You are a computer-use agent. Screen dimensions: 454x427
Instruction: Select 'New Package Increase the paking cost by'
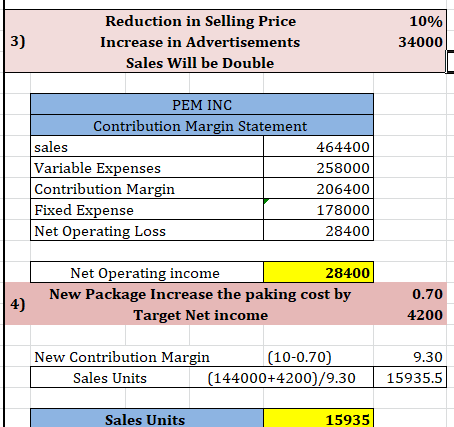(x=200, y=294)
